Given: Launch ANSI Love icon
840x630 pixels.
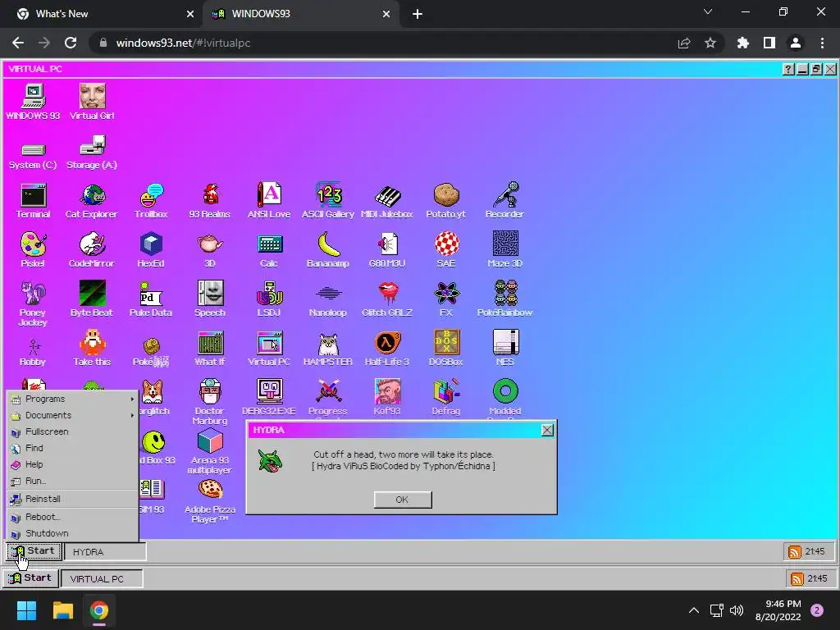Looking at the screenshot, I should [x=269, y=200].
